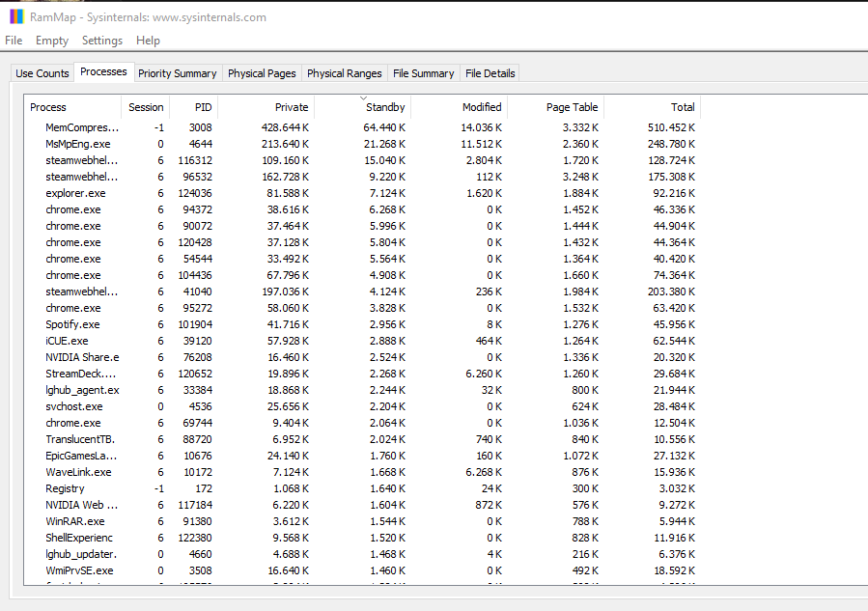The image size is (868, 611).
Task: Sort by the Session column header
Action: [x=146, y=107]
